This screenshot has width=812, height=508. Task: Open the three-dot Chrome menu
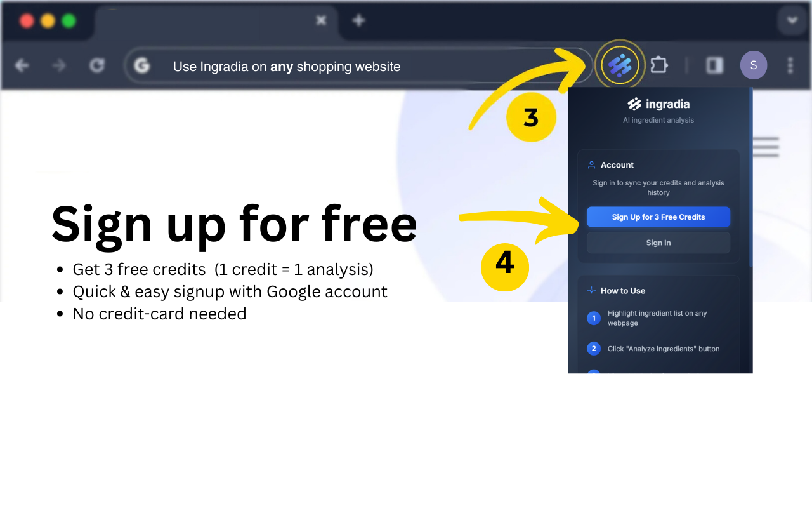click(x=790, y=65)
